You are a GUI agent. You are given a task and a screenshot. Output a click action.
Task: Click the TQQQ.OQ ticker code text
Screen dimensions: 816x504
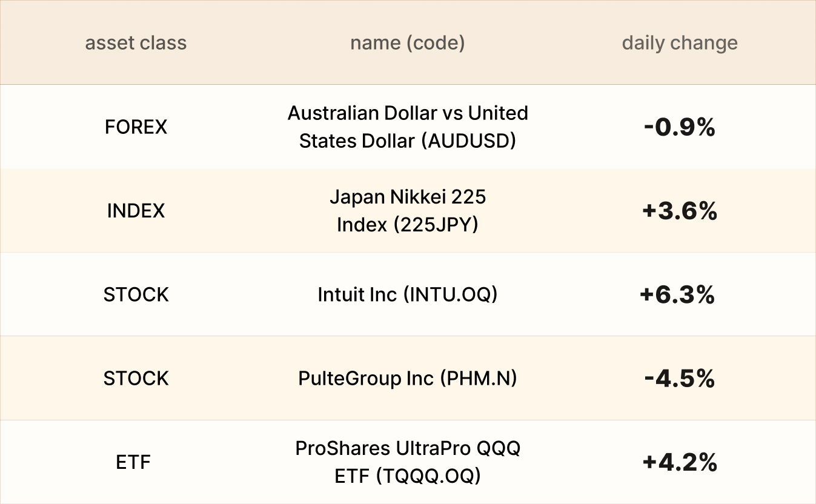click(x=428, y=477)
